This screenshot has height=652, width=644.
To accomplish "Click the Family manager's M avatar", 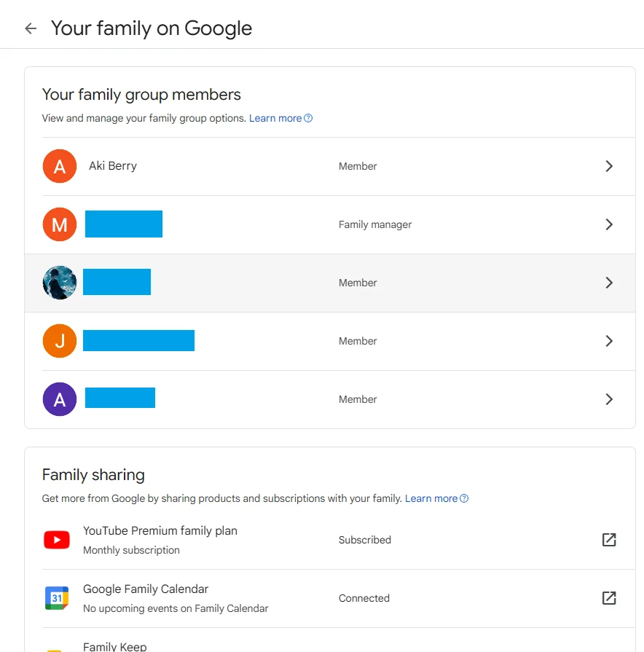I will tap(60, 224).
